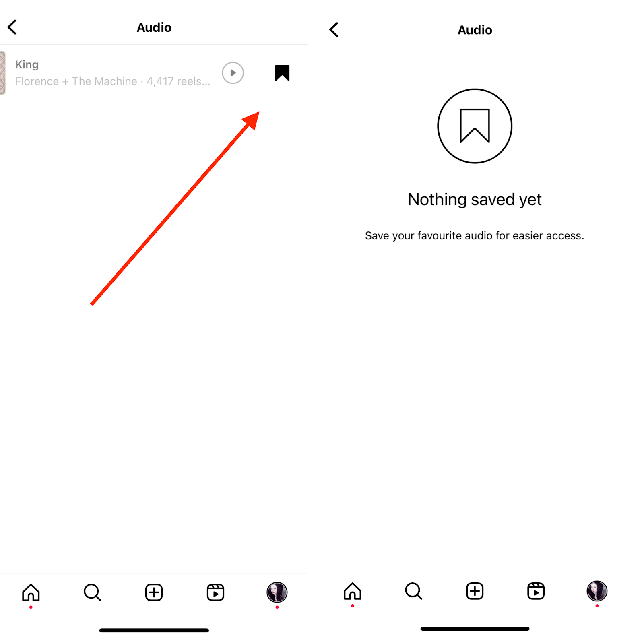This screenshot has width=644, height=644.
Task: Open Reels tab on left screen
Action: pyautogui.click(x=215, y=592)
